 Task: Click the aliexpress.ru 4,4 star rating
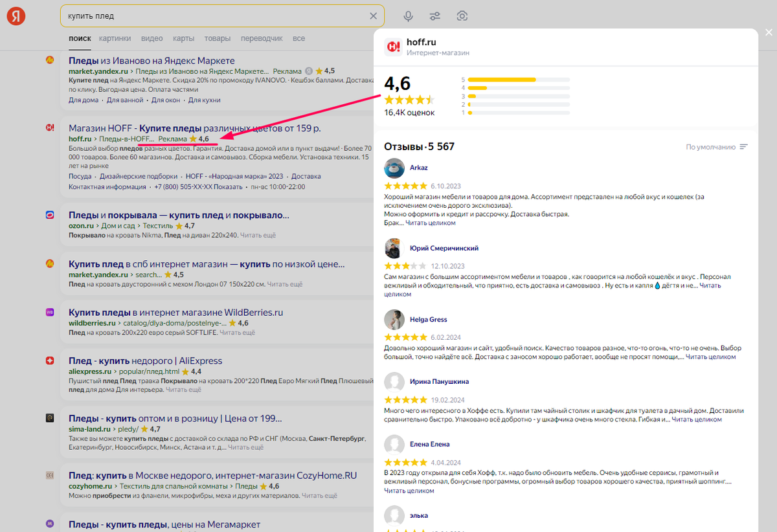(192, 371)
